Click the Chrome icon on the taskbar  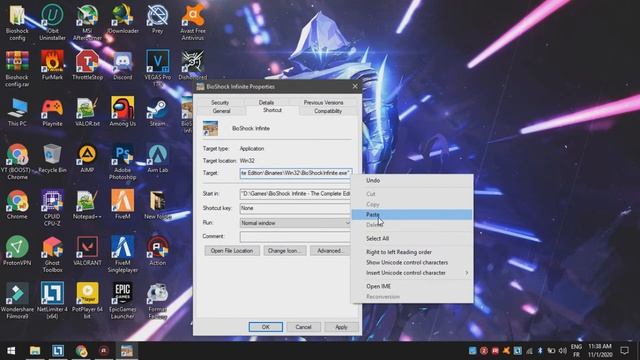81,351
